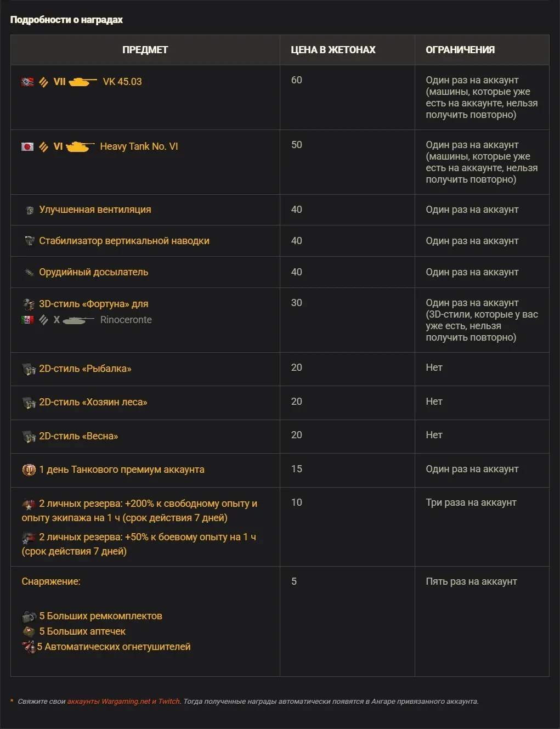Image resolution: width=560 pixels, height=729 pixels.
Task: Click the yellow VK 45.03 tank silhouette
Action: click(82, 82)
